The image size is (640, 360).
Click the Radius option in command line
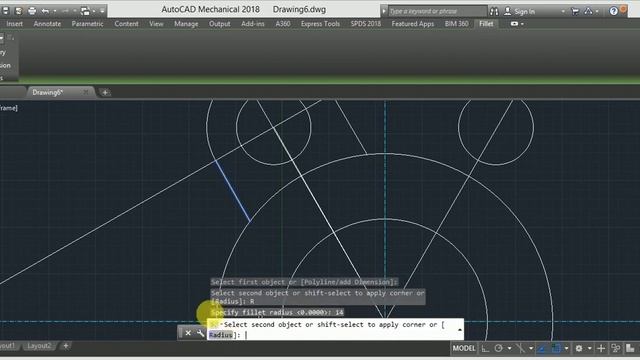coord(220,335)
